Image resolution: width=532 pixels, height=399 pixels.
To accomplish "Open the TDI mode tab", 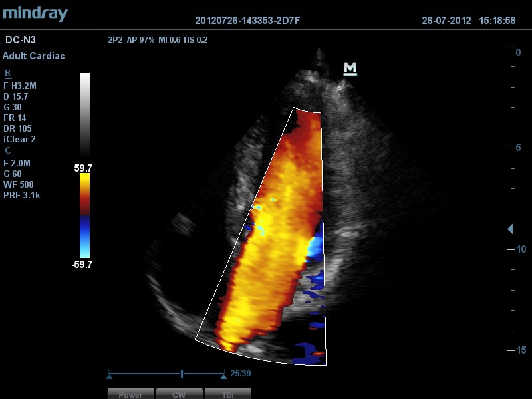I will point(227,394).
